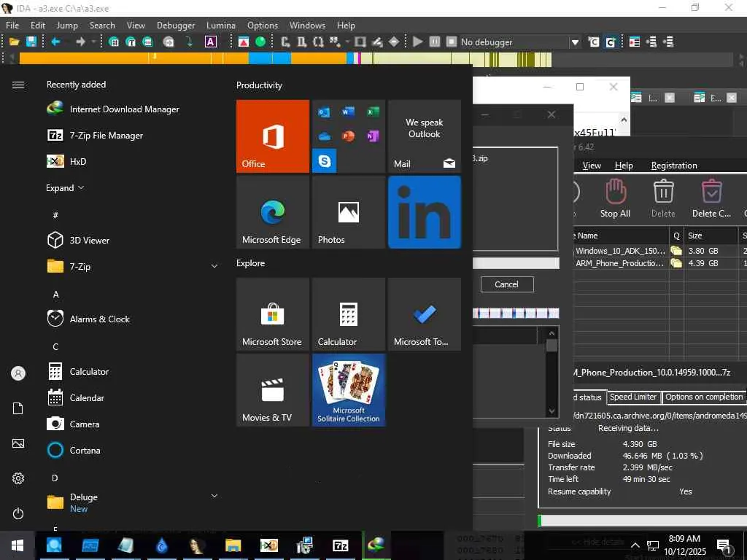Open the Photos tile
747x560 pixels.
tap(349, 212)
